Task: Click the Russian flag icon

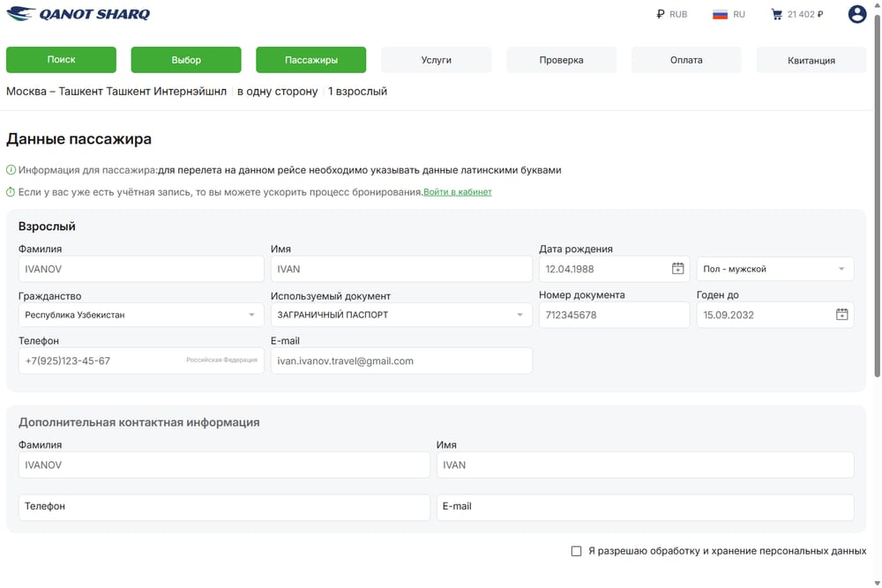Action: pos(720,15)
